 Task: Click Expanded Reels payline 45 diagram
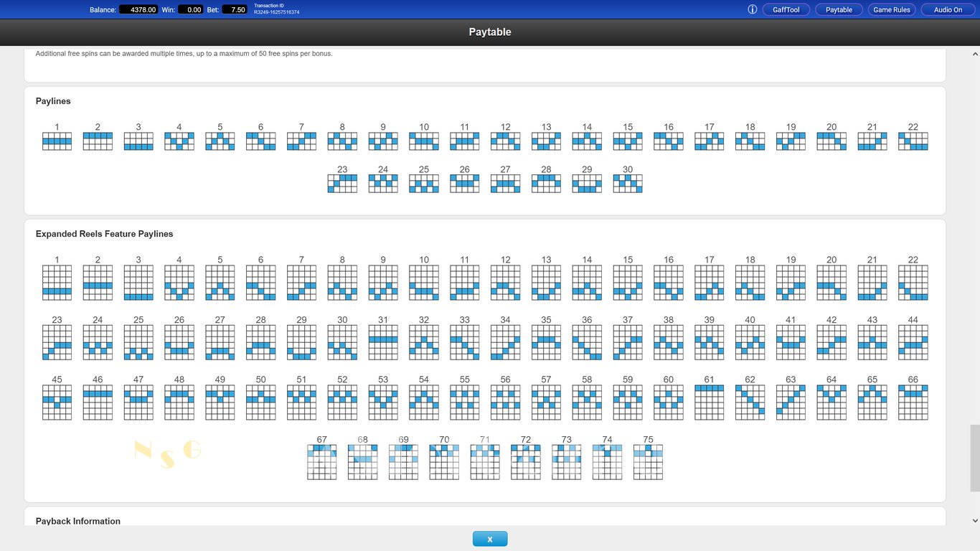click(x=57, y=402)
